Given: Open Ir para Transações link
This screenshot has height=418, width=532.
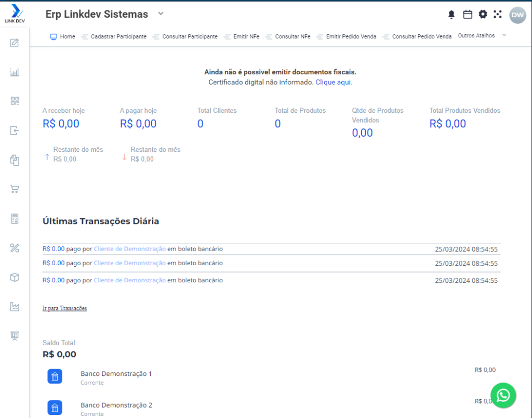Looking at the screenshot, I should coord(64,308).
